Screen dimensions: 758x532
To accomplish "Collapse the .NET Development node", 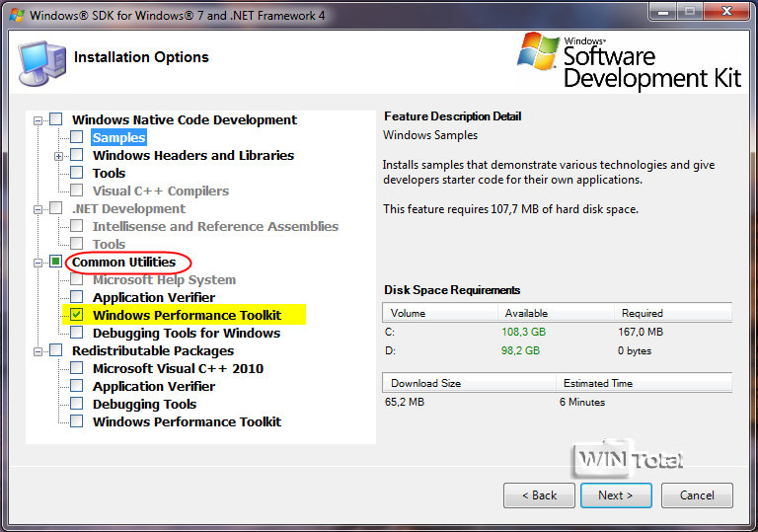I will tap(38, 209).
